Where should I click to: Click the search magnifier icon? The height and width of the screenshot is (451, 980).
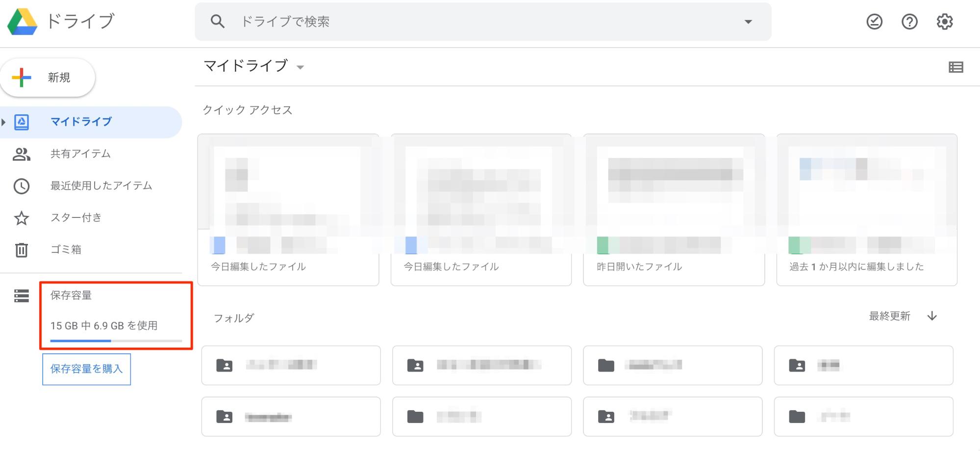(x=217, y=22)
